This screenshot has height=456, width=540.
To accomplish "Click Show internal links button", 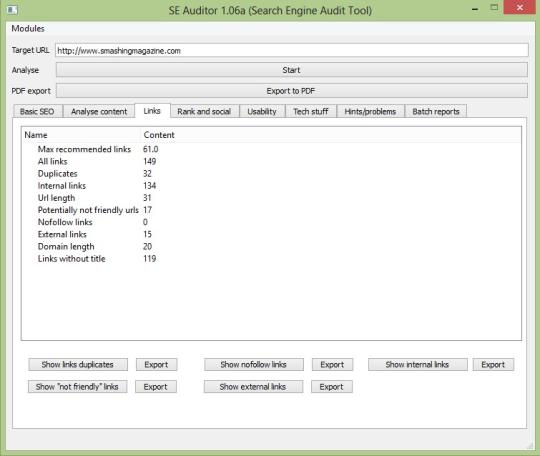I will (417, 364).
